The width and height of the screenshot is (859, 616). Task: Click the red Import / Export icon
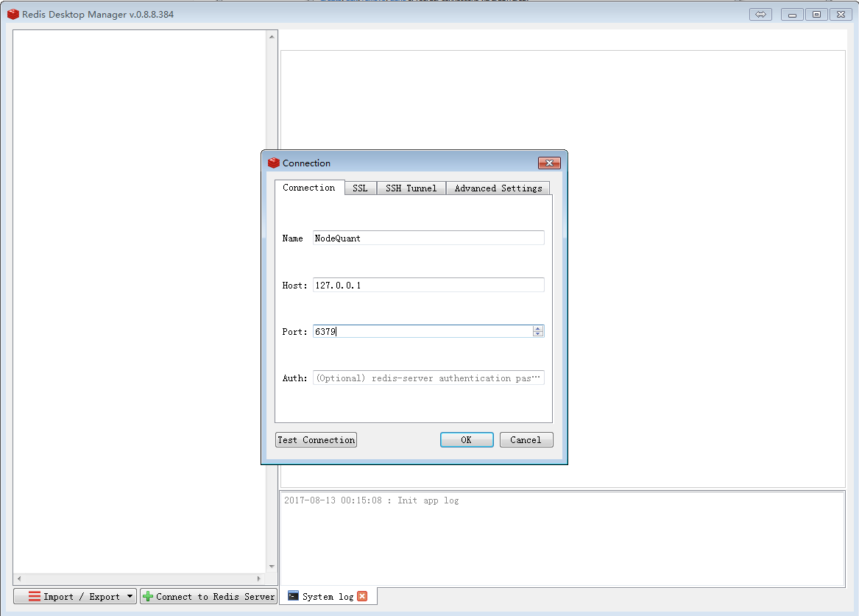click(x=35, y=596)
